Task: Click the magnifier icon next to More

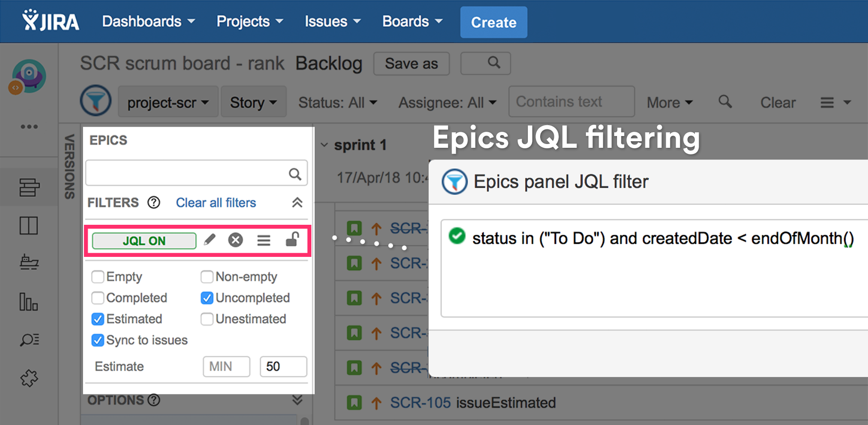Action: [725, 102]
